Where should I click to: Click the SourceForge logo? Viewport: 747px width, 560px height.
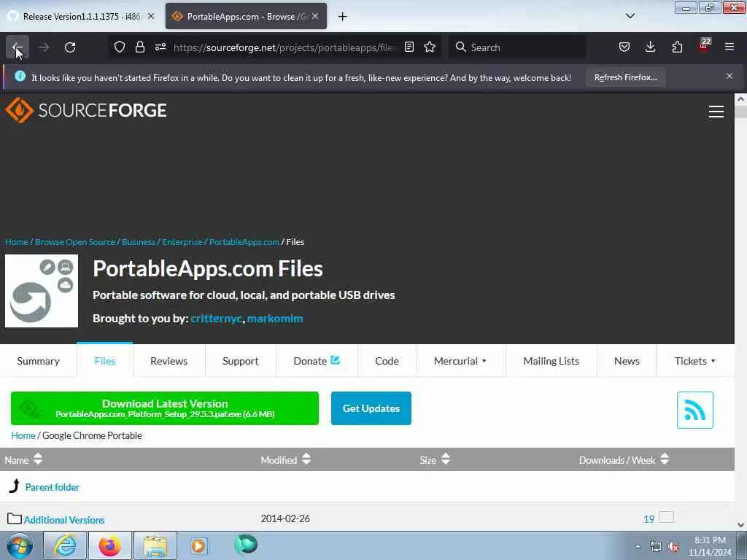pos(86,111)
